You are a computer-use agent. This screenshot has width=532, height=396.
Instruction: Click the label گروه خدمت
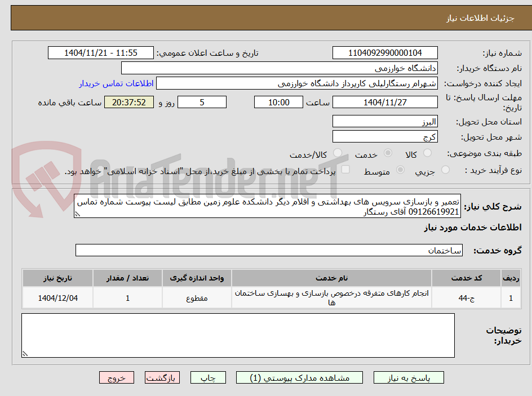coord(498,251)
